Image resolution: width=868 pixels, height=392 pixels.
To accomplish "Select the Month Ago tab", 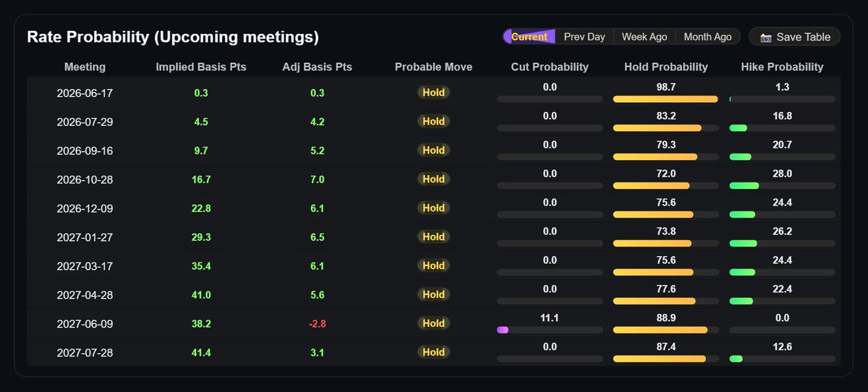I will tap(707, 37).
